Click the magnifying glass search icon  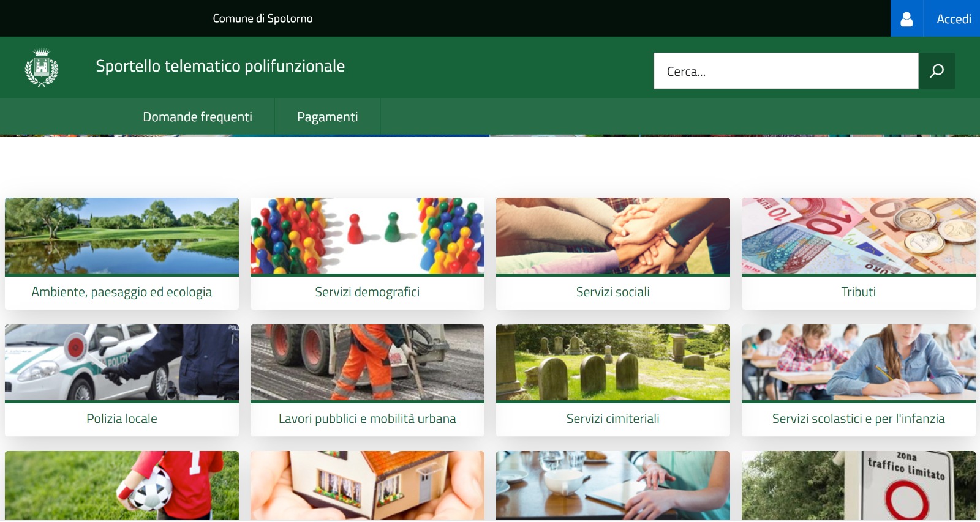pos(937,71)
